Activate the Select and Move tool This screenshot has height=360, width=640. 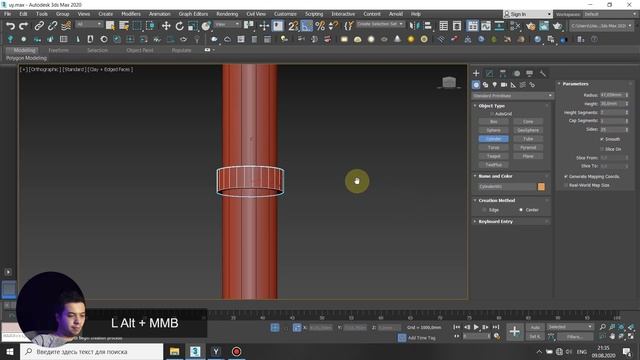pyautogui.click(x=166, y=26)
